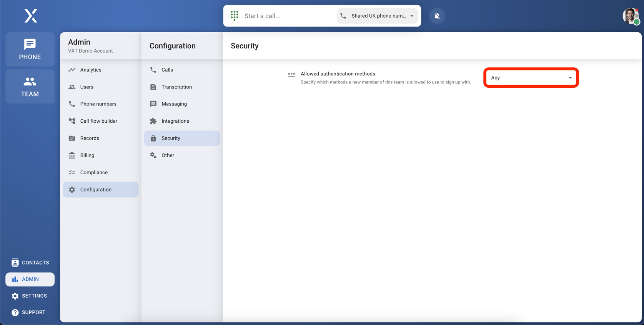Screen dimensions: 644x325
Task: Click the Calls phone icon
Action: click(153, 70)
